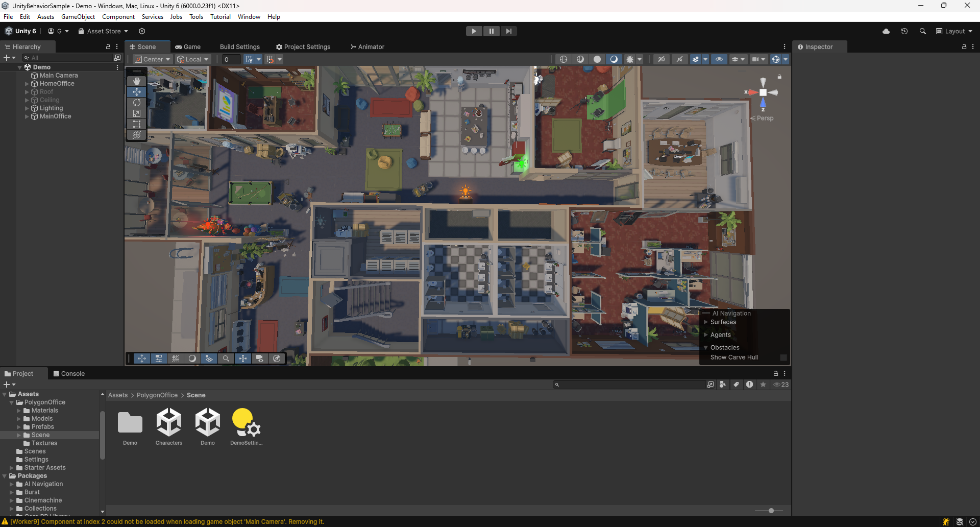
Task: Toggle 2D scene view mode
Action: point(661,59)
